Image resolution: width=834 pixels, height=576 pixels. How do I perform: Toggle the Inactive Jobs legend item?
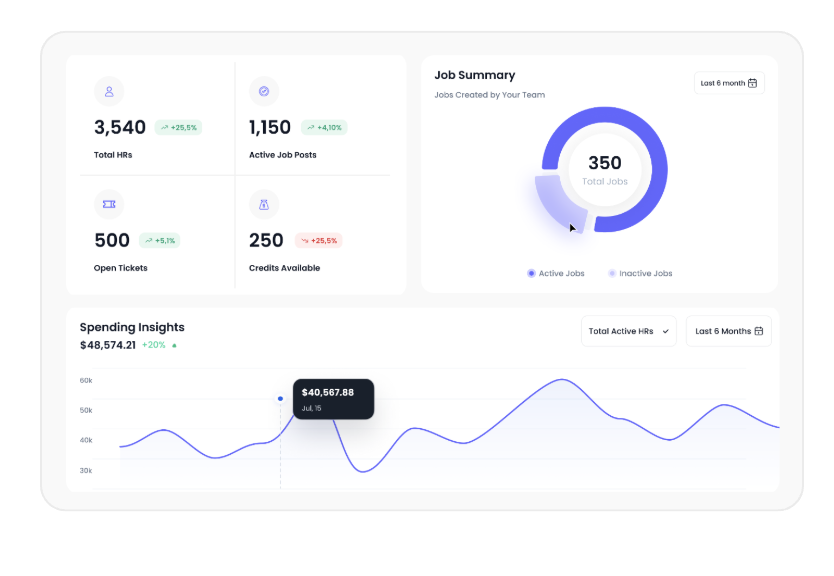coord(640,273)
